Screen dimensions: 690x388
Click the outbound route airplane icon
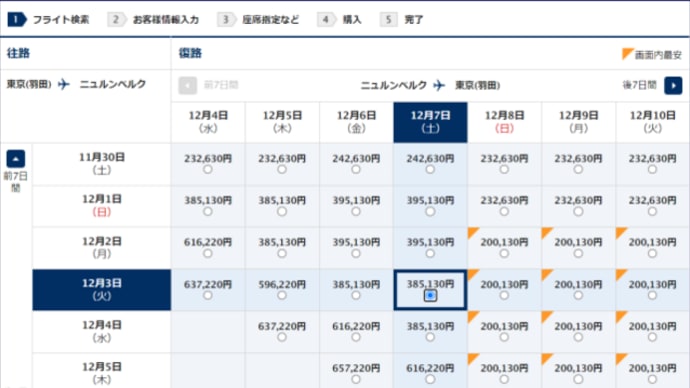coord(64,84)
